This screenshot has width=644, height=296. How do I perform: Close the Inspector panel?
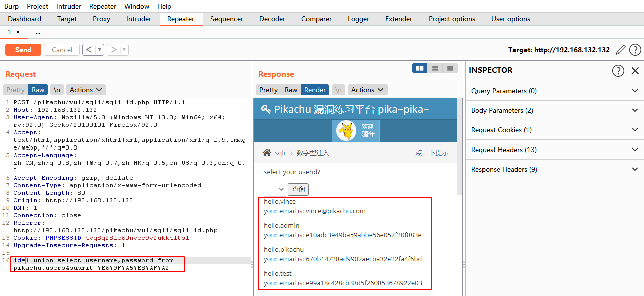click(635, 71)
